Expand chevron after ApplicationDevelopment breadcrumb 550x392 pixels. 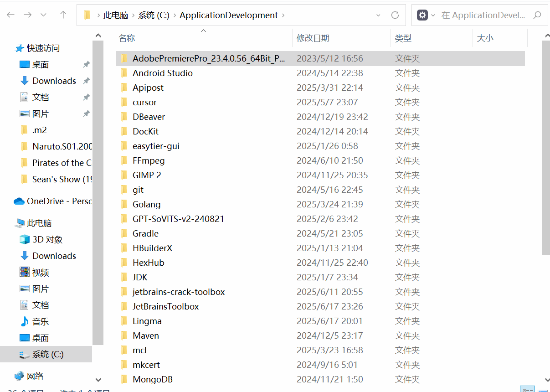[x=283, y=15]
